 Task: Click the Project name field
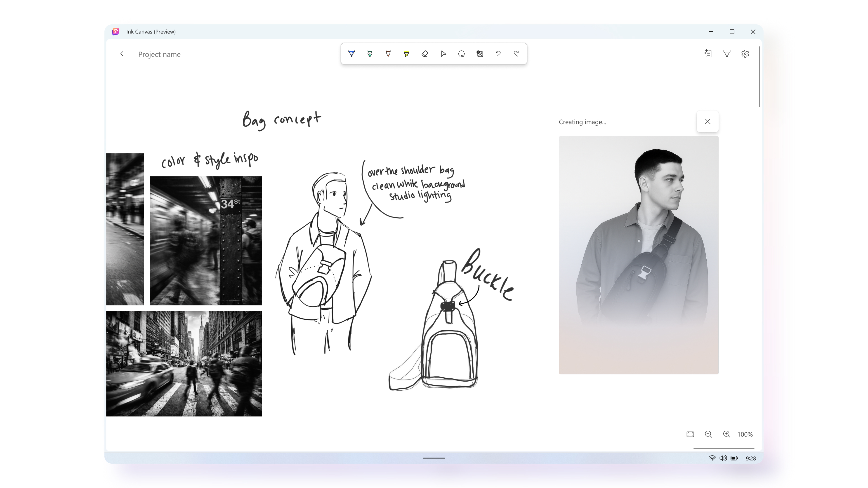click(159, 54)
